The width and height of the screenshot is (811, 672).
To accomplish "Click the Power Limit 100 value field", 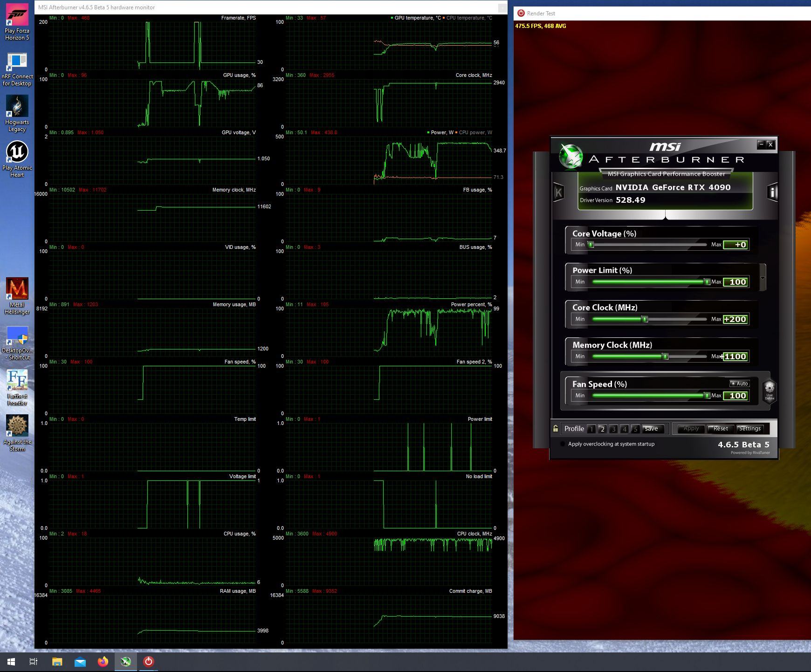I will pos(735,282).
